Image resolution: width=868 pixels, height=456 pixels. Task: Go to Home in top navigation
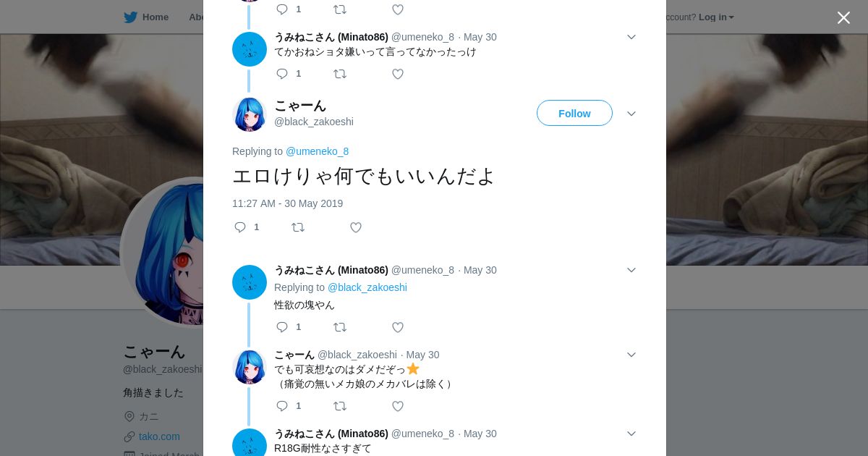tap(146, 17)
